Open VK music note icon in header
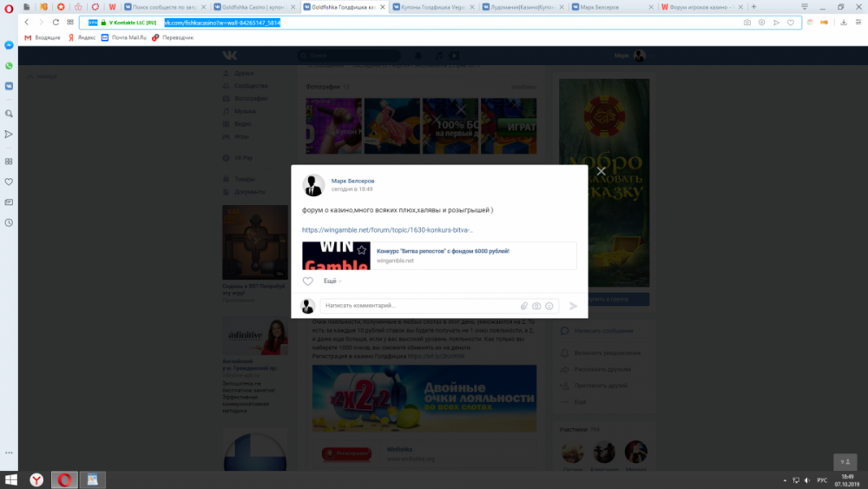Viewport: 868px width, 489px height. pos(439,56)
